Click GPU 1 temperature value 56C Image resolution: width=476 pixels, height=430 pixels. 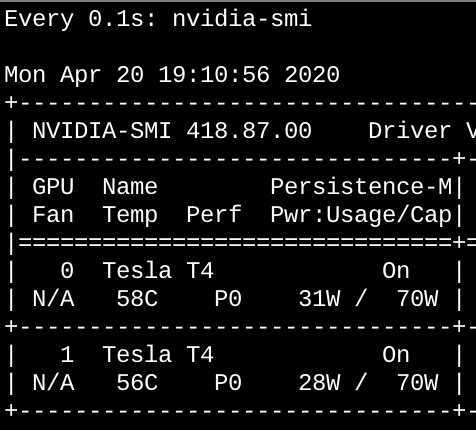(137, 382)
